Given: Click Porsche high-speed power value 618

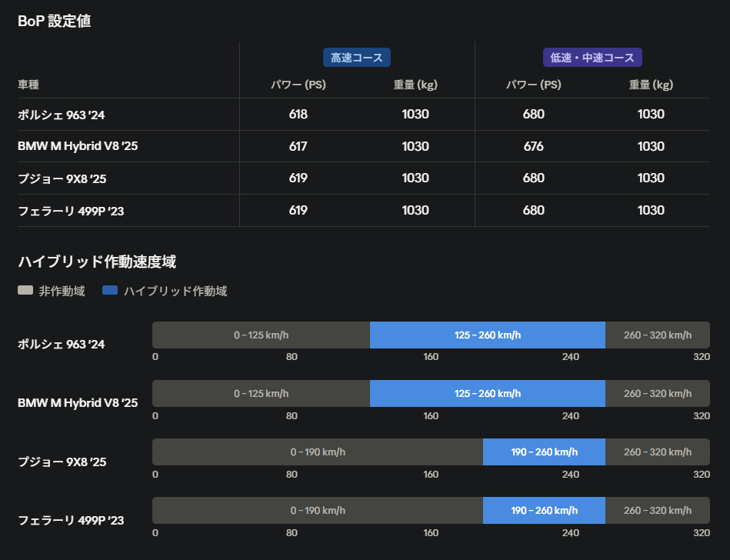Looking at the screenshot, I should click(x=298, y=114).
